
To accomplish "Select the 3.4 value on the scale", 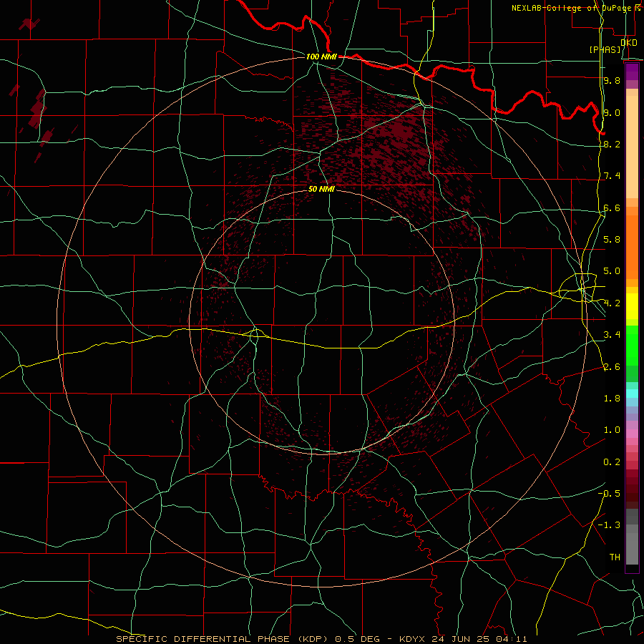I will pos(612,335).
